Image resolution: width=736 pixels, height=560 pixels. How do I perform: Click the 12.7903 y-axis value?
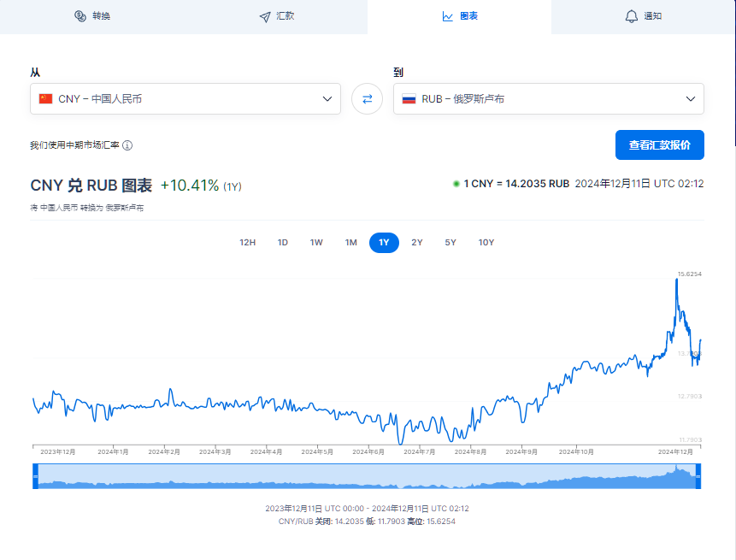[690, 396]
